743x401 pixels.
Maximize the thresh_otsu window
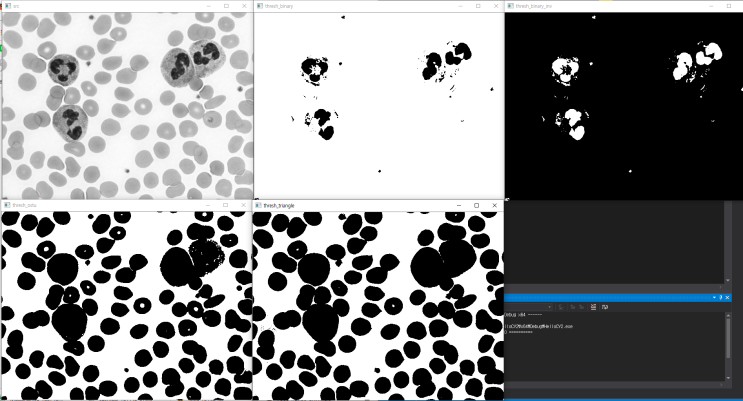click(226, 205)
